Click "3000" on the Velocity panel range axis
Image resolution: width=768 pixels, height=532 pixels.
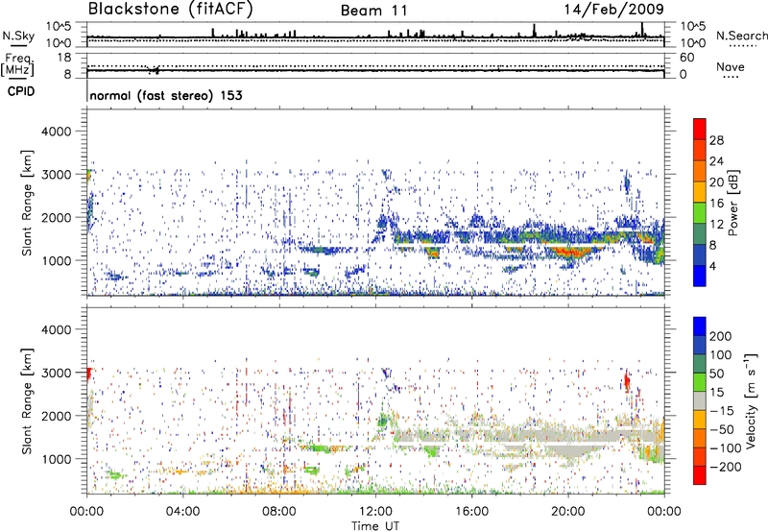[57, 373]
